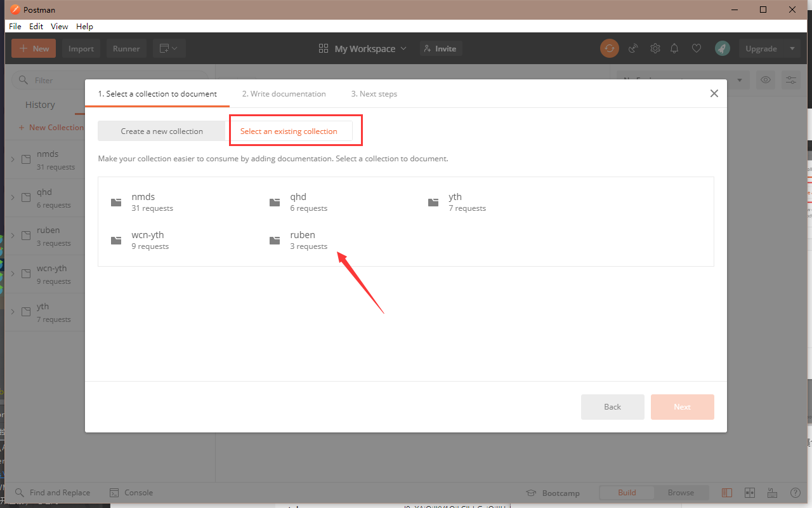The image size is (812, 508).
Task: Open the File menu
Action: tap(15, 26)
